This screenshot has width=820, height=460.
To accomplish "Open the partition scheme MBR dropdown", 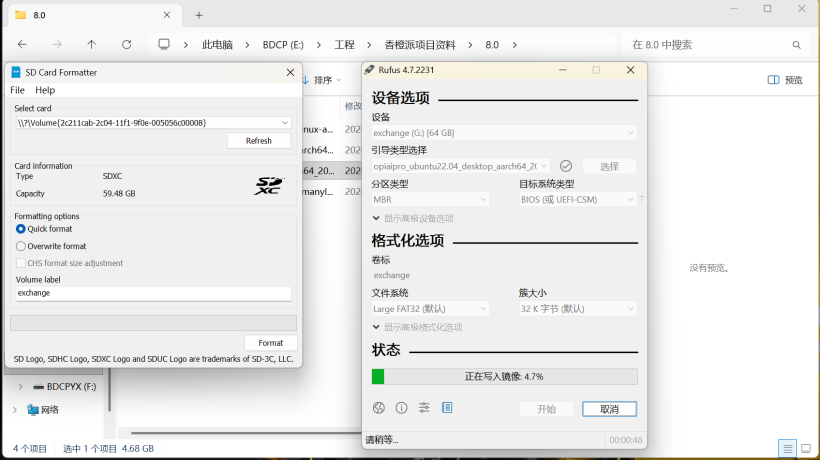I will pyautogui.click(x=430, y=200).
